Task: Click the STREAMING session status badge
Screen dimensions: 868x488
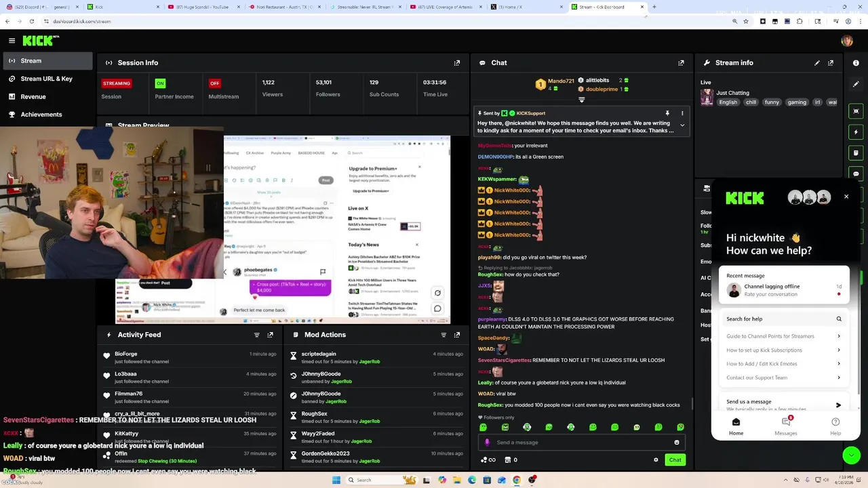Action: [117, 83]
